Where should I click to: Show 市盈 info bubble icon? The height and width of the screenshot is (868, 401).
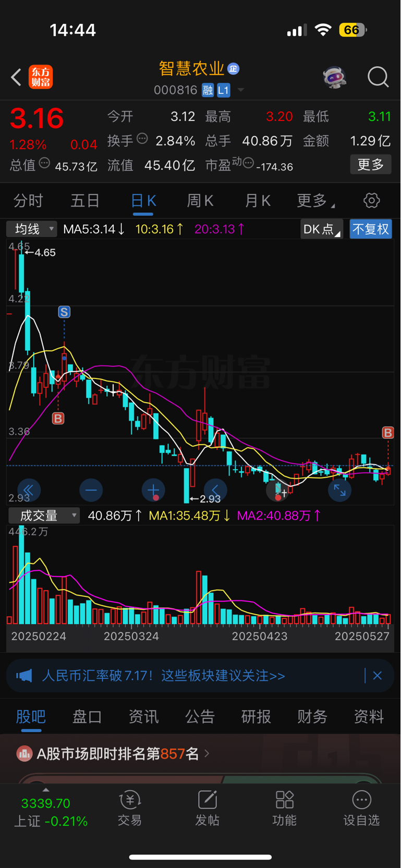pyautogui.click(x=248, y=163)
